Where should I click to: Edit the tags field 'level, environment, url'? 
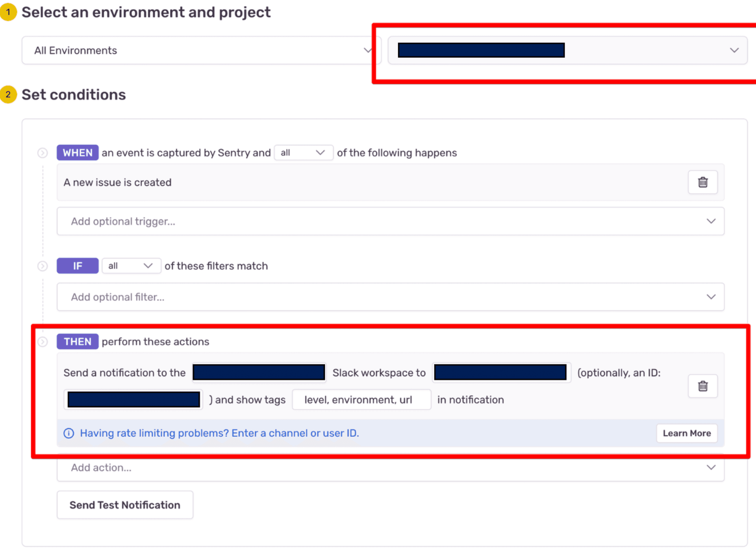361,400
